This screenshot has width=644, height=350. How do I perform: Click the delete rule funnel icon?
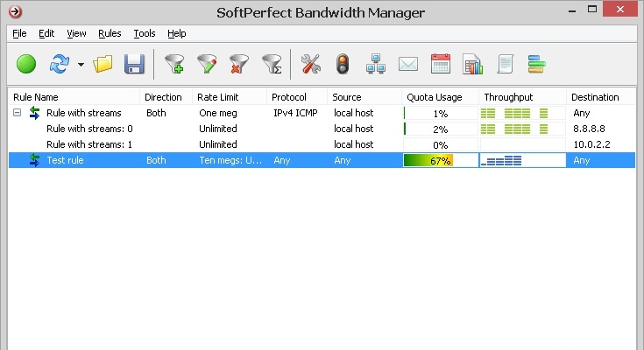click(239, 65)
